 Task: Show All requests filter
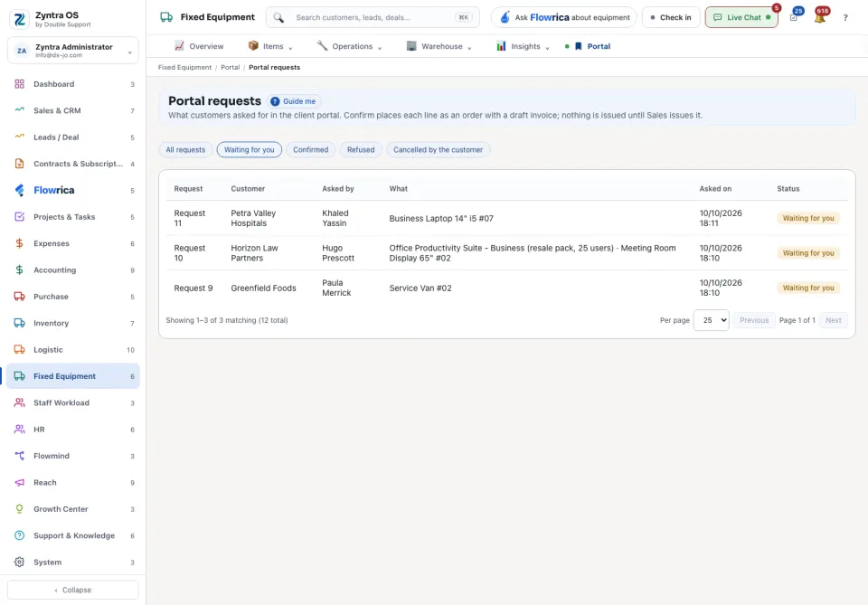(x=185, y=150)
